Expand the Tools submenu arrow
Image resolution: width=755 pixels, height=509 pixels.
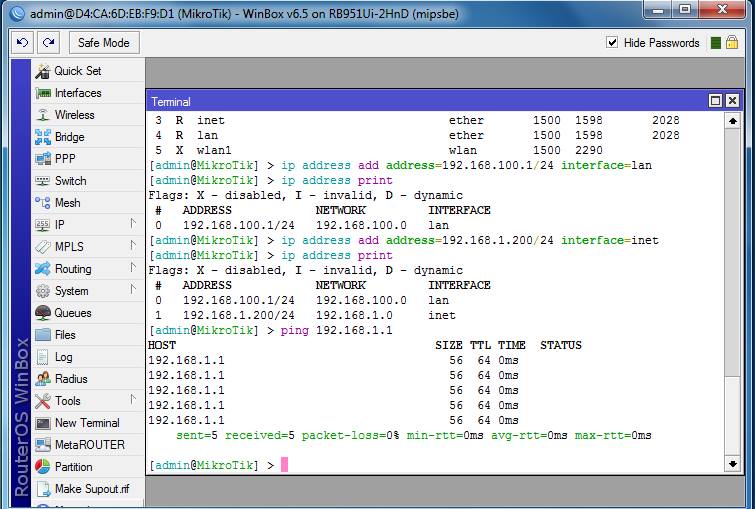pos(133,400)
